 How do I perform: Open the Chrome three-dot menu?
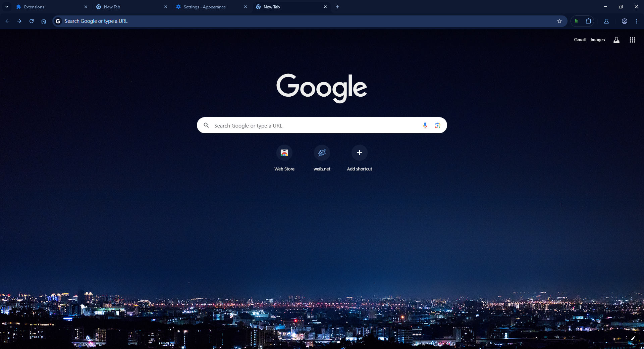coord(637,21)
